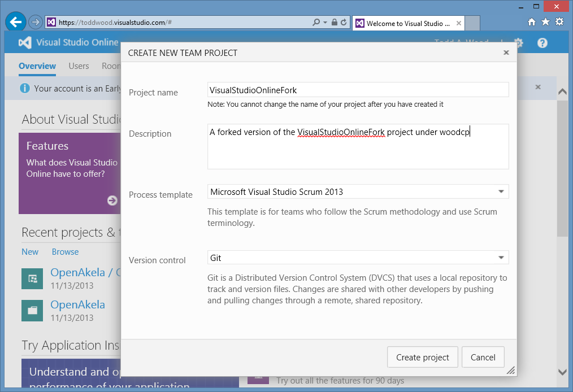The image size is (573, 392).
Task: Click the info icon in the account banner
Action: click(x=25, y=89)
